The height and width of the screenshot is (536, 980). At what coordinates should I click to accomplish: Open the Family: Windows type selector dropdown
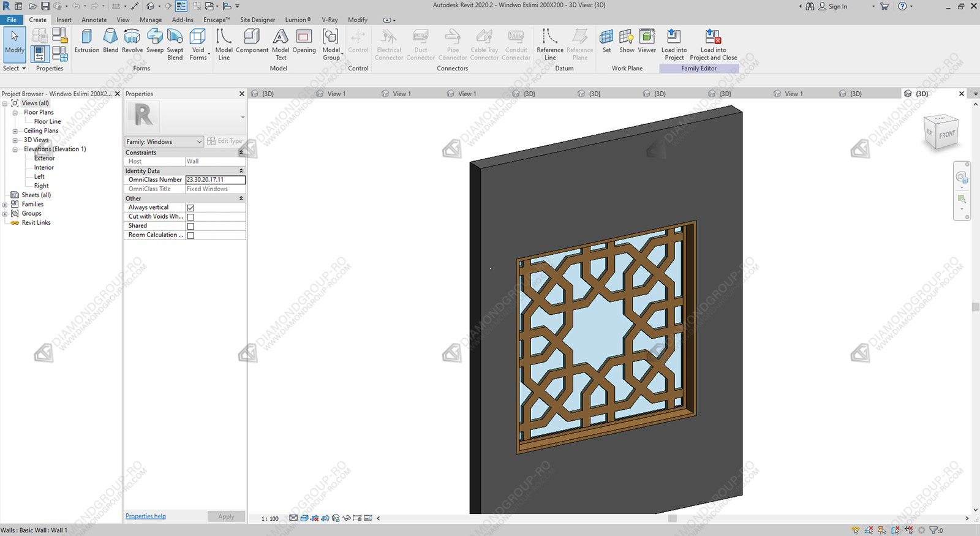click(164, 142)
